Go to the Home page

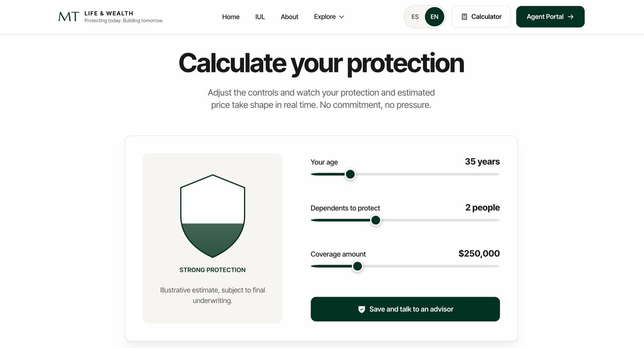click(x=231, y=17)
